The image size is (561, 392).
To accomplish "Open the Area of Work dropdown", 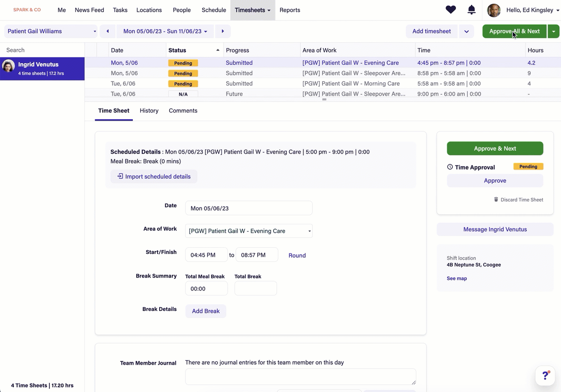I will coord(249,231).
